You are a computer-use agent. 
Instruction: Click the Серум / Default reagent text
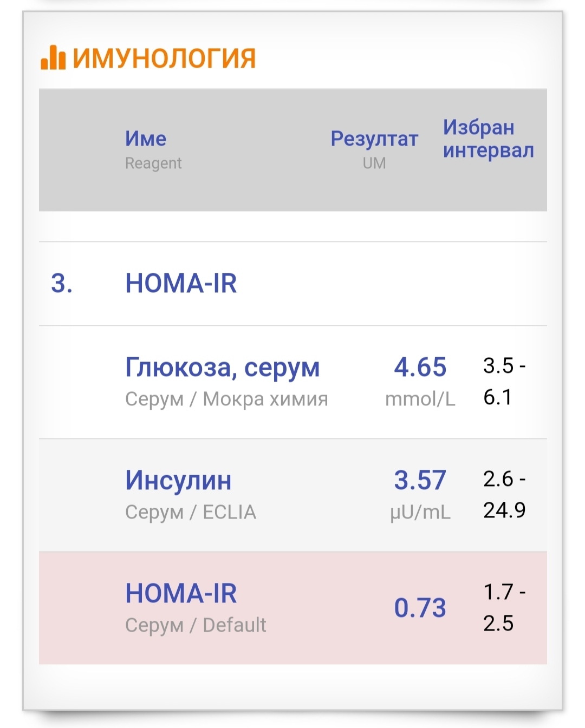point(196,625)
